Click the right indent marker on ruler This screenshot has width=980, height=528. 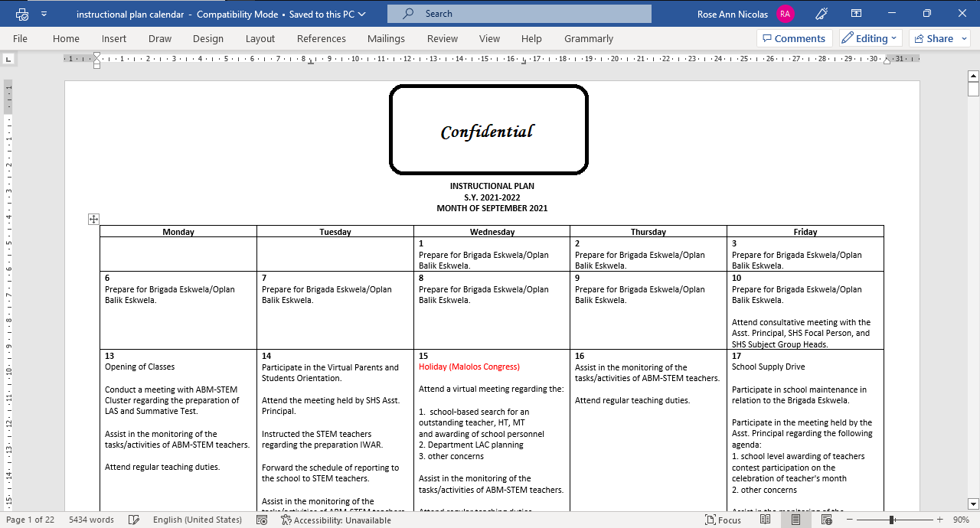click(887, 61)
